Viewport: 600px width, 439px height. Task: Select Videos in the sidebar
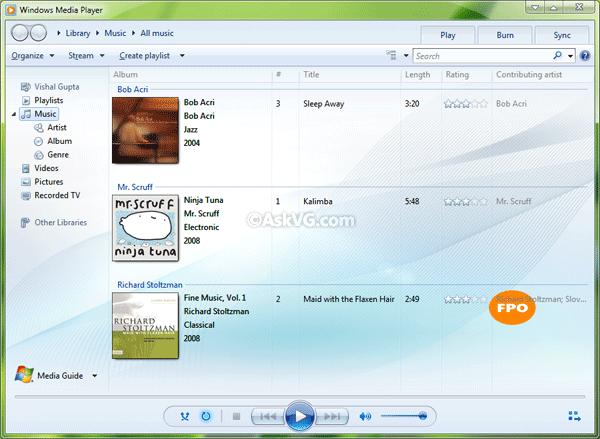click(x=40, y=168)
